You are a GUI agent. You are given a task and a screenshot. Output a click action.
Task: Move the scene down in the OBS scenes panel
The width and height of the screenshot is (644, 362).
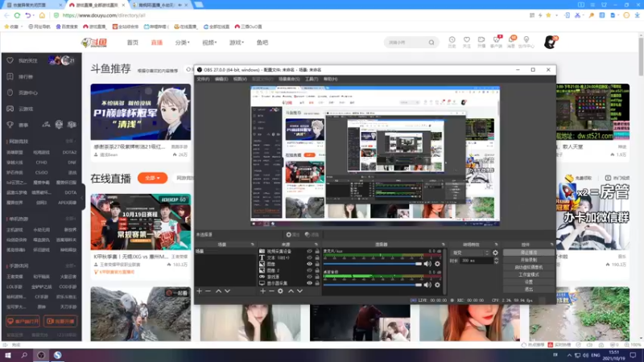click(228, 291)
